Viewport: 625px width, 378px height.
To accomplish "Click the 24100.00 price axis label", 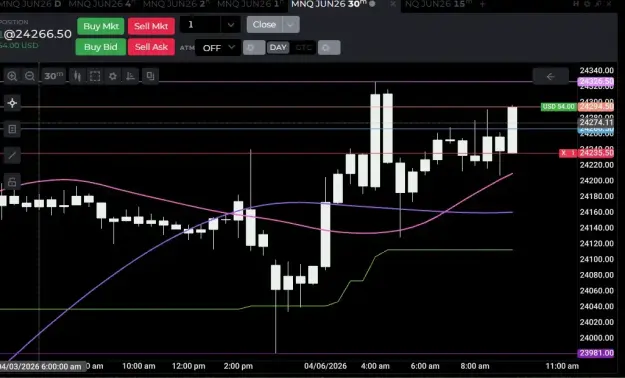I will click(596, 259).
